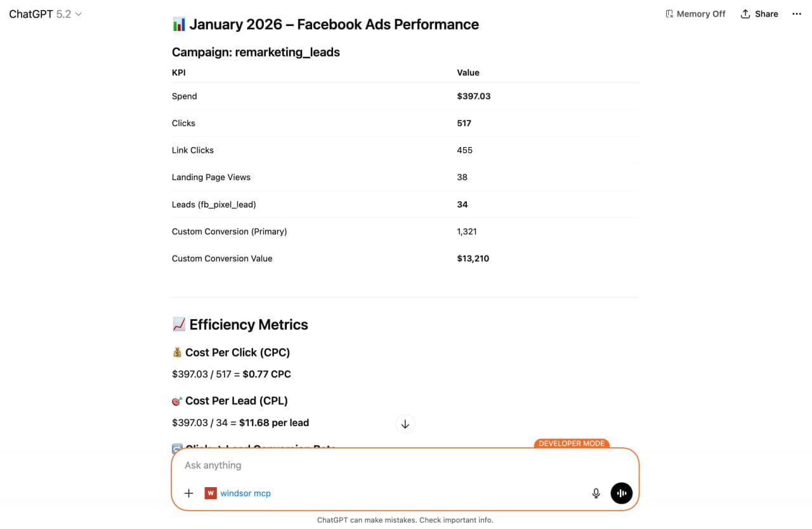
Task: Open the ChatGPT 5.2 model selector dropdown
Action: [x=46, y=14]
